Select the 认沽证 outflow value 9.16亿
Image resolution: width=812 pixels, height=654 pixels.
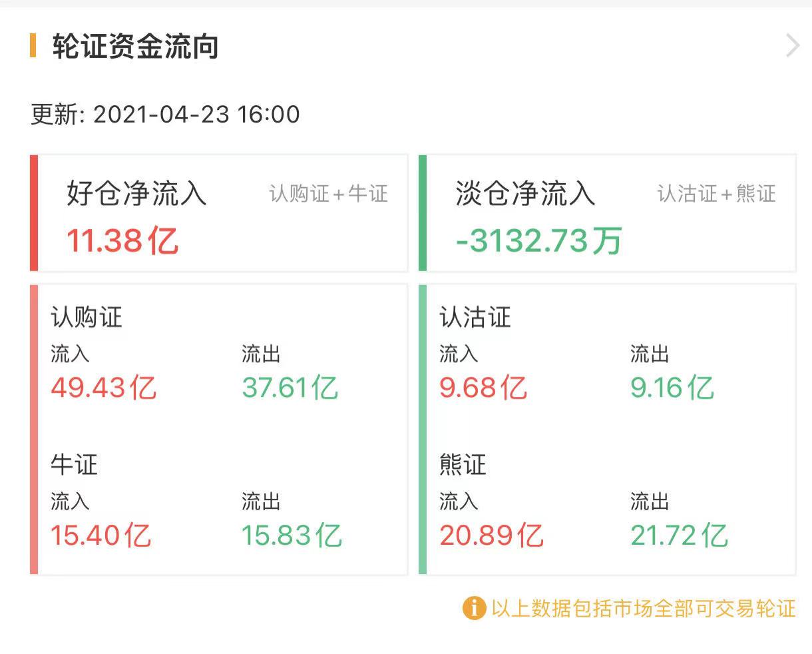[x=672, y=388]
